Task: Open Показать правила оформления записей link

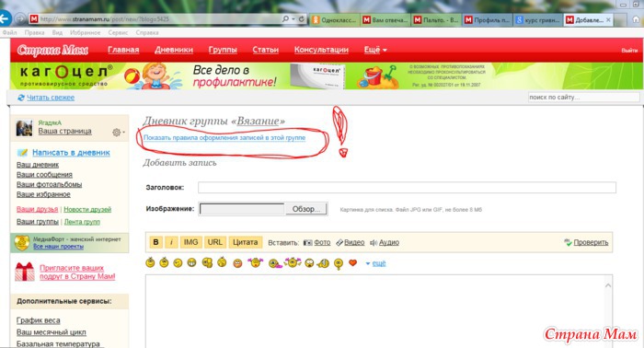Action: [x=224, y=138]
